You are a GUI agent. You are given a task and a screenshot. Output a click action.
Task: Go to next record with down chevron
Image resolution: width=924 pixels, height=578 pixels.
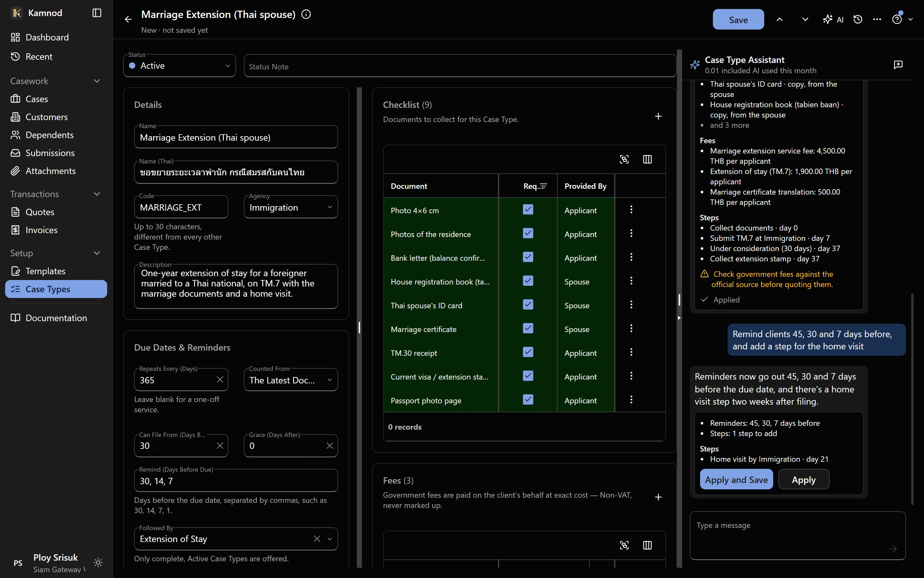pos(805,20)
